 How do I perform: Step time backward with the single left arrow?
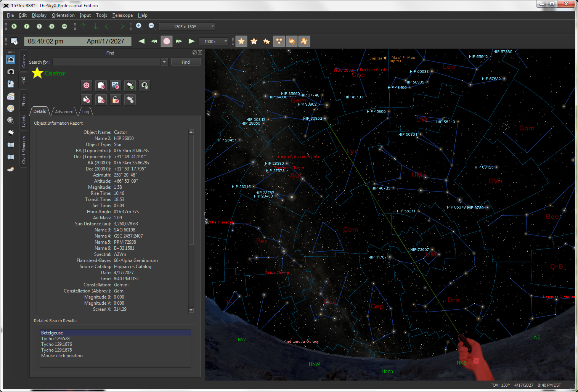coord(141,41)
